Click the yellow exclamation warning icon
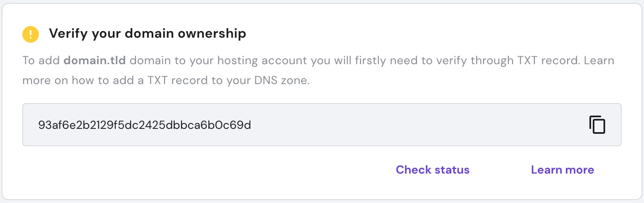Image resolution: width=644 pixels, height=203 pixels. (31, 34)
